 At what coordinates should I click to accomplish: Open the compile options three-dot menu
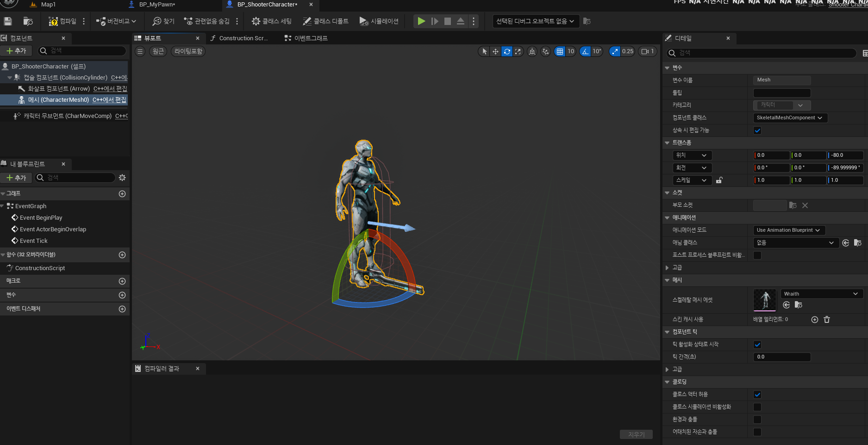coord(84,21)
